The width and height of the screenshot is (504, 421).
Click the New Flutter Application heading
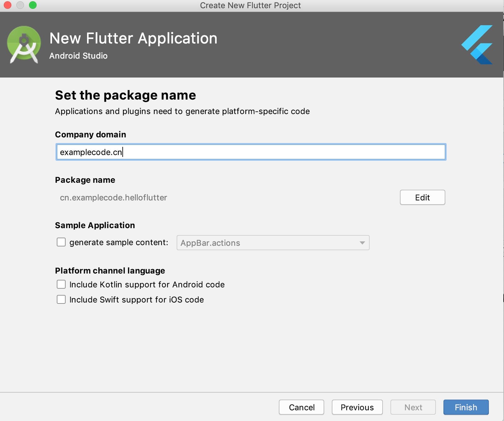click(x=133, y=38)
